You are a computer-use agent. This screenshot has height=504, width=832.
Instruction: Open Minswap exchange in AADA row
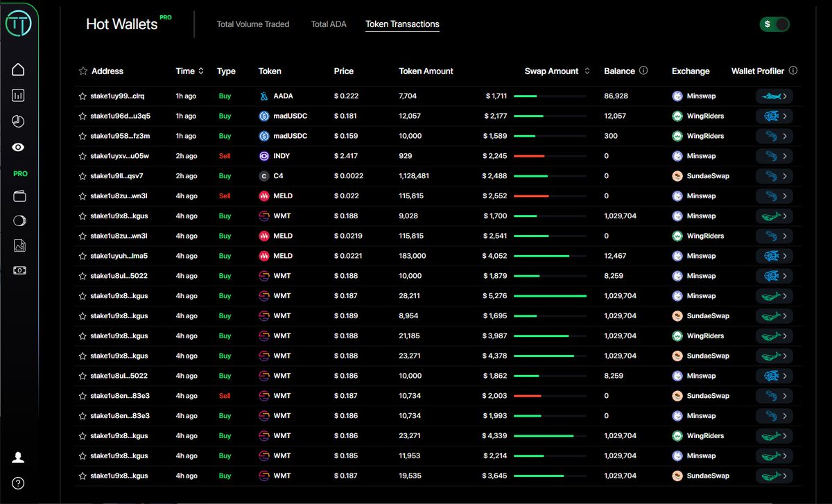pyautogui.click(x=701, y=96)
